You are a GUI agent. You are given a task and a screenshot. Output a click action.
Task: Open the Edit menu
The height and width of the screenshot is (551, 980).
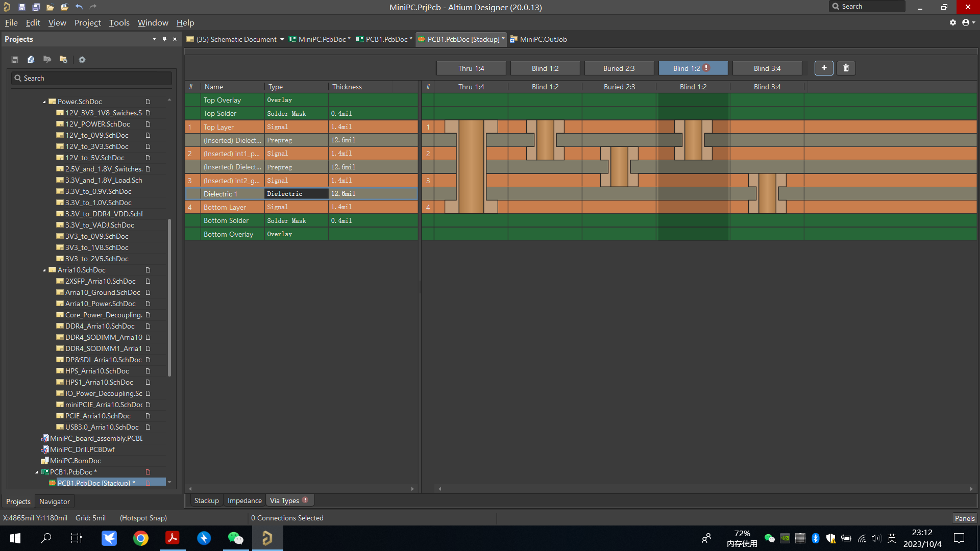33,22
